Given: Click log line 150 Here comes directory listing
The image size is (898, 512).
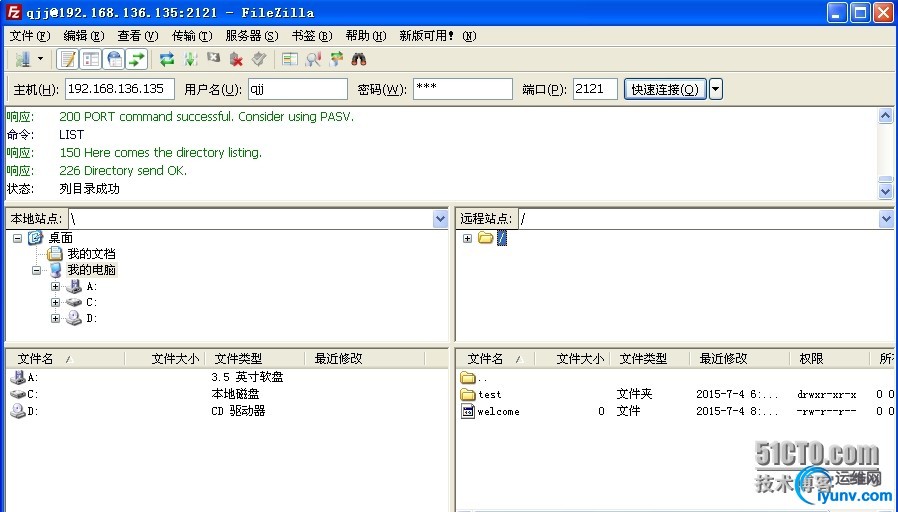Looking at the screenshot, I should point(160,153).
